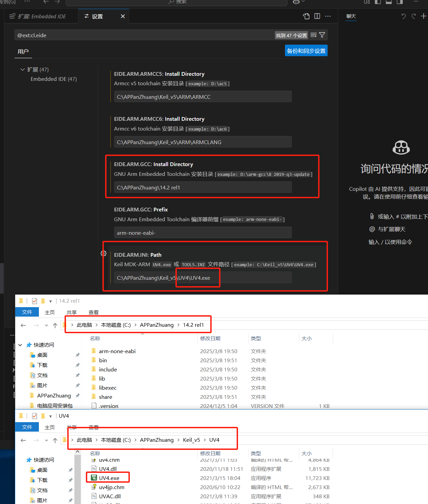Screen dimensions: 428x504
Task: Edit ARMCC6 ARMCLANG directory field
Action: click(x=203, y=142)
